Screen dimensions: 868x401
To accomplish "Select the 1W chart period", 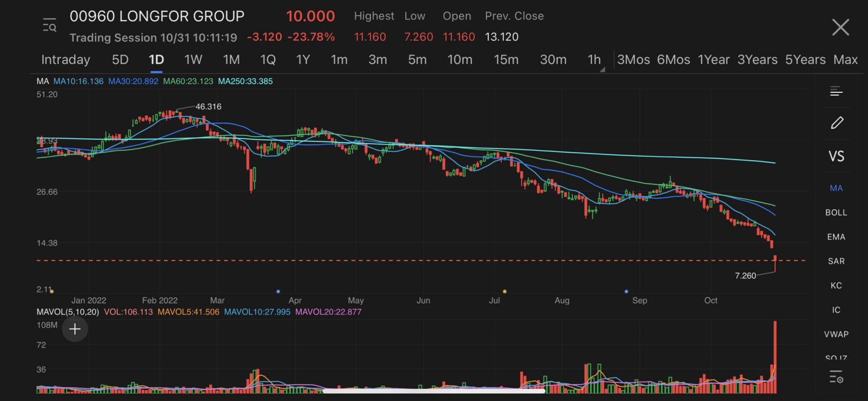I will click(193, 60).
